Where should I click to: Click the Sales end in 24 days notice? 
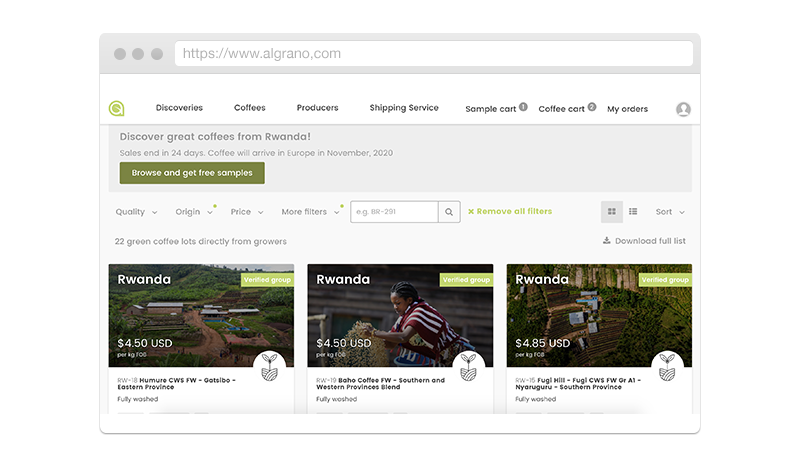pos(256,153)
